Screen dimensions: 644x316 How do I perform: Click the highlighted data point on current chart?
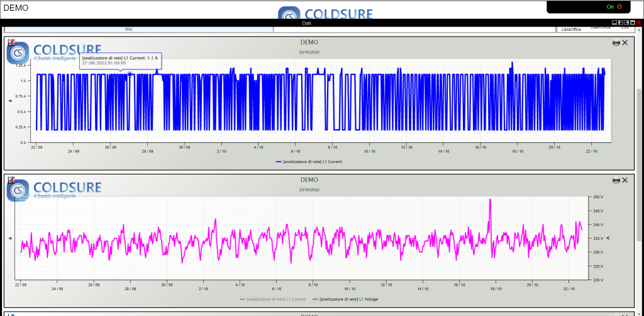click(x=130, y=74)
